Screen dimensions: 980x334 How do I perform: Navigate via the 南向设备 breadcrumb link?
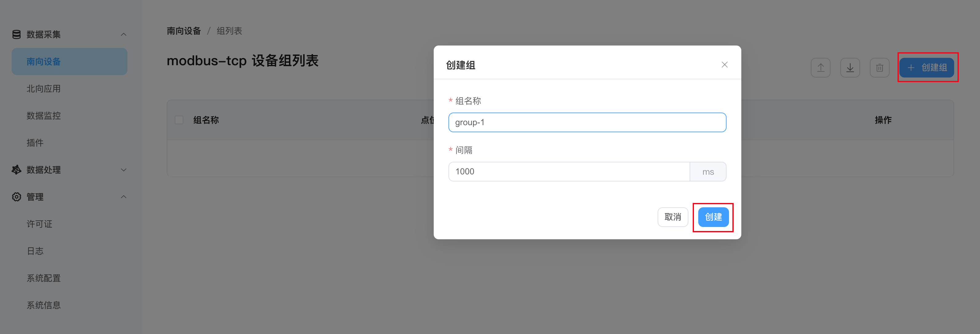pos(184,30)
